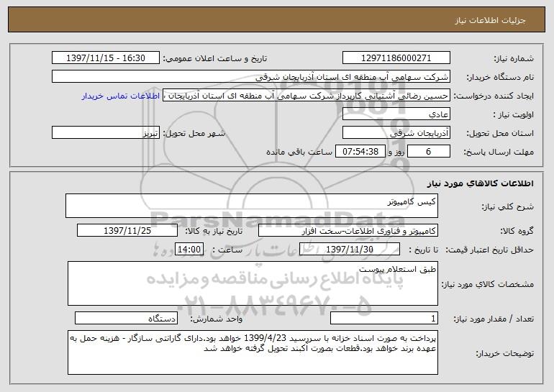The width and height of the screenshot is (554, 392).
Task: Select the مشخصات کالا box طبق استعلام پیوست
Action: coord(253,283)
